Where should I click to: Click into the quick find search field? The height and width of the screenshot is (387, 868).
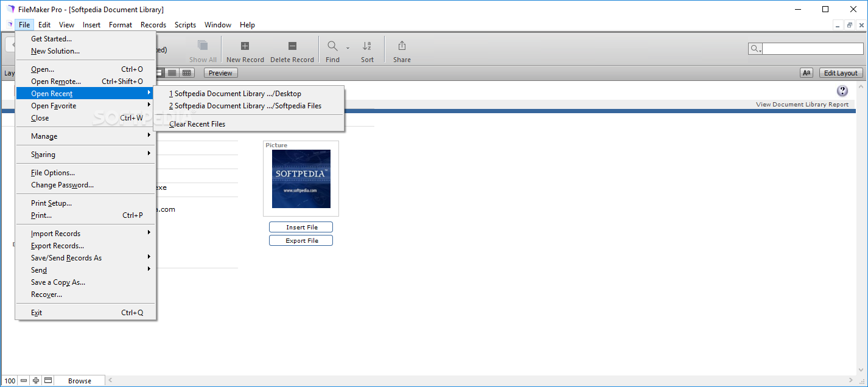(x=813, y=49)
